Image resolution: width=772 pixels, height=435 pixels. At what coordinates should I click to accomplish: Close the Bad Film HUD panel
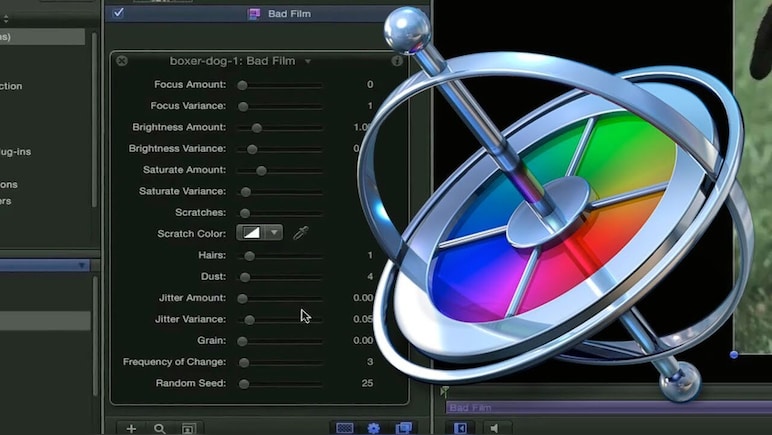tap(122, 61)
